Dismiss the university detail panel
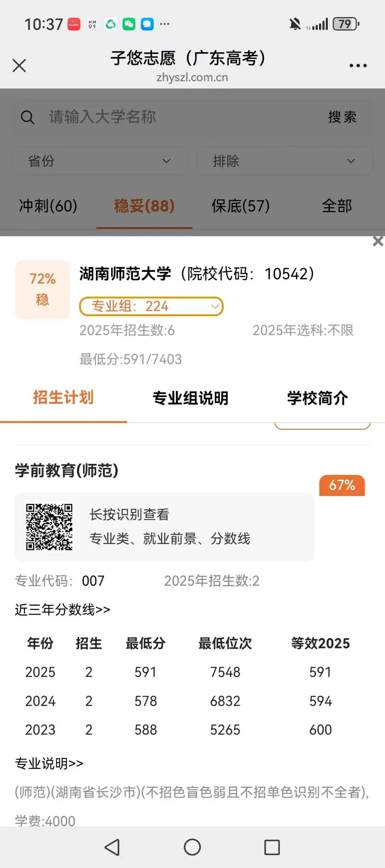This screenshot has width=385, height=868. pyautogui.click(x=378, y=241)
